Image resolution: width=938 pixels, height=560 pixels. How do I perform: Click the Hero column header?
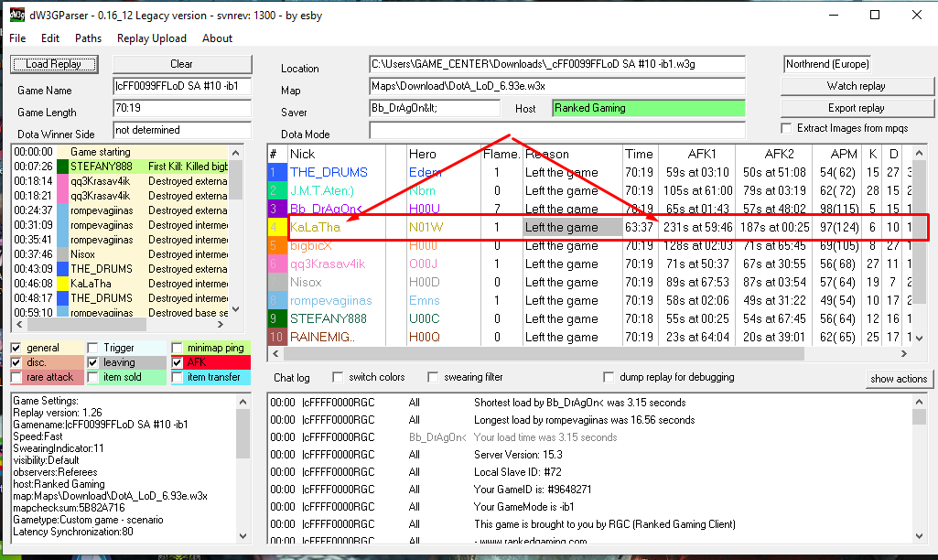(444, 154)
